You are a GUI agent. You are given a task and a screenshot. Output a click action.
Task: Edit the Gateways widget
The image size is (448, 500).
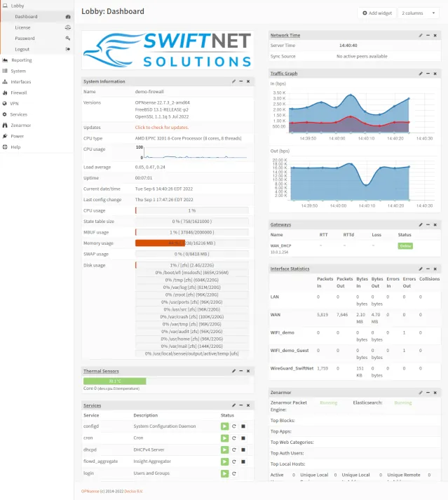click(x=421, y=224)
